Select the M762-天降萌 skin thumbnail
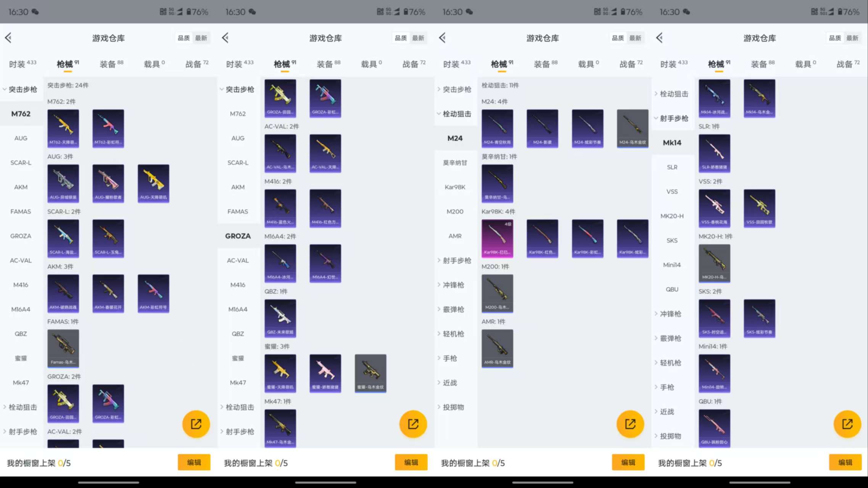 coord(63,129)
